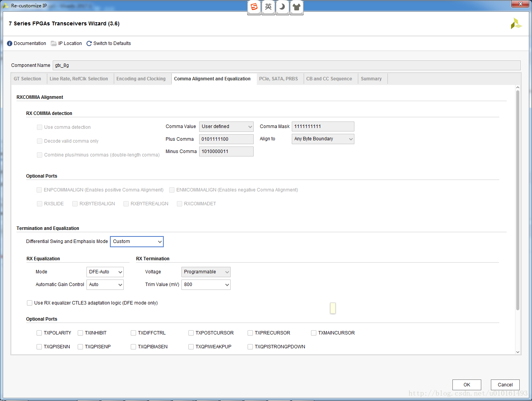Click the IP Location folder icon
Viewport: 532px width, 401px height.
pyautogui.click(x=54, y=43)
